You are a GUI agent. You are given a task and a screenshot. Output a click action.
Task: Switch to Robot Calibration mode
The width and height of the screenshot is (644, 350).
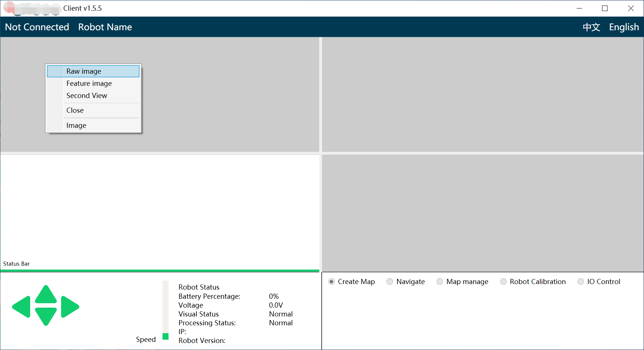(x=503, y=282)
